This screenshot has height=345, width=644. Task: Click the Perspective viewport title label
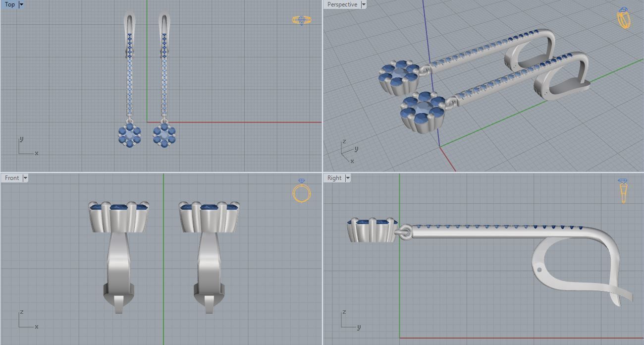(x=342, y=4)
